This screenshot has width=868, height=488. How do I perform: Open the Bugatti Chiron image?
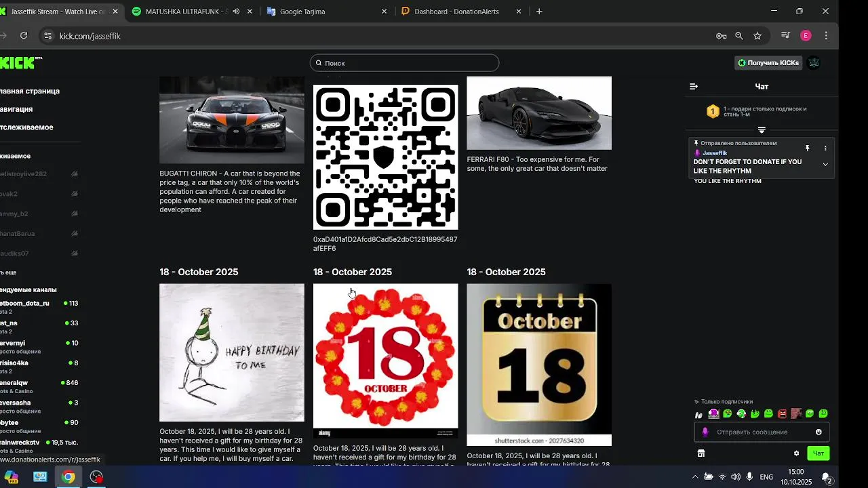click(x=232, y=120)
